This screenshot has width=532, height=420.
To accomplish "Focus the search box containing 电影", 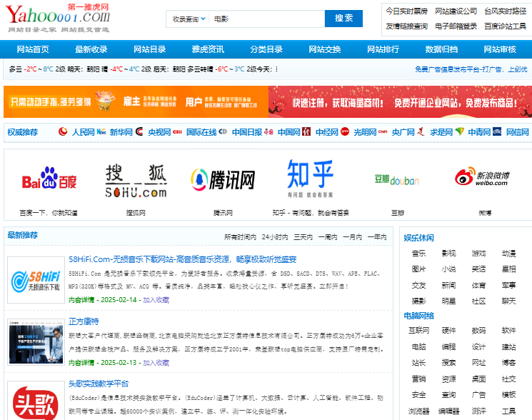I will click(x=266, y=19).
